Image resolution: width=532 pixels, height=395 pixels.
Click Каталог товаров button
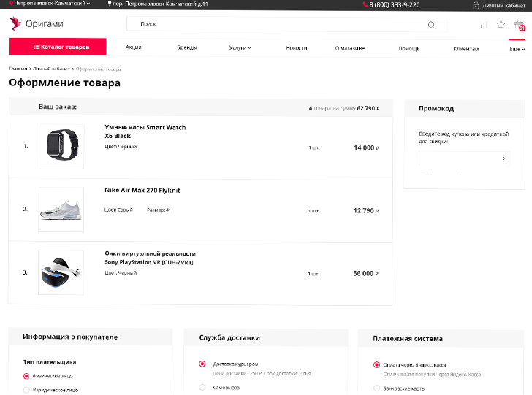(x=58, y=47)
